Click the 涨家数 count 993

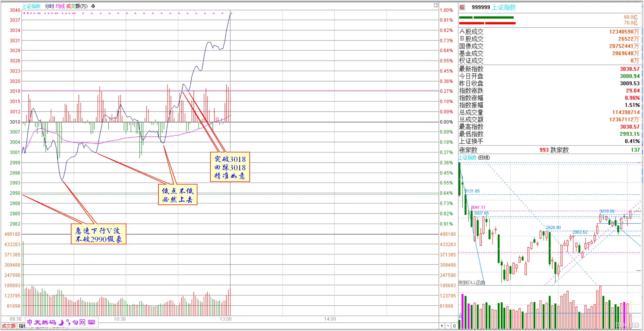(544, 150)
